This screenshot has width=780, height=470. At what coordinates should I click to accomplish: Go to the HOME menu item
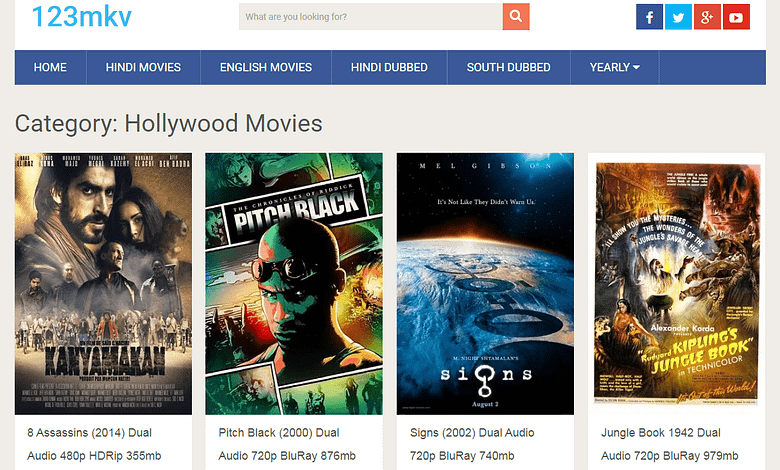[x=50, y=67]
